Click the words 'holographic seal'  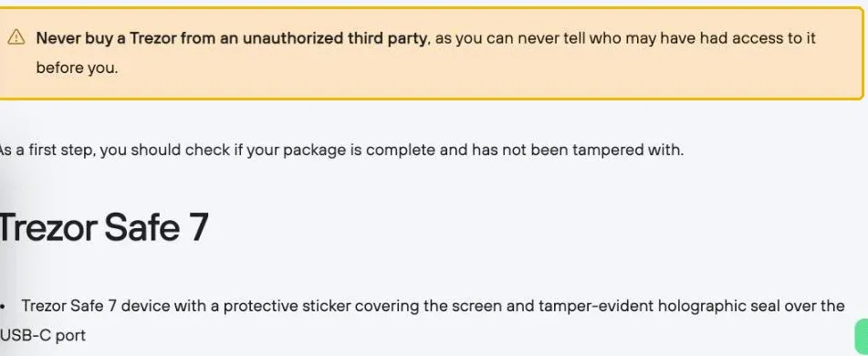pyautogui.click(x=701, y=306)
